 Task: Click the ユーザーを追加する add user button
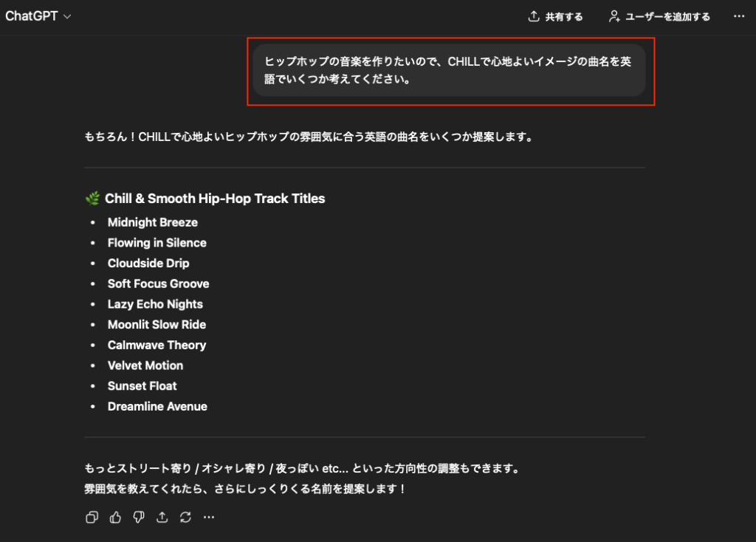tap(659, 16)
